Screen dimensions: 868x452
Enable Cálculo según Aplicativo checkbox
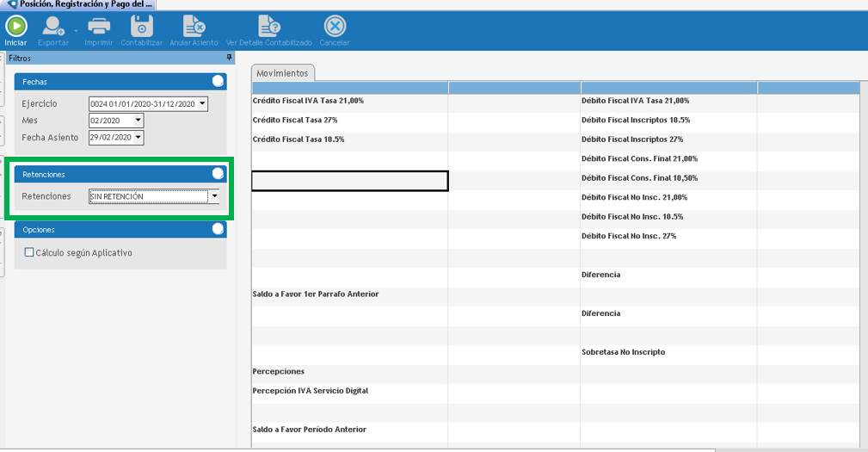coord(30,252)
